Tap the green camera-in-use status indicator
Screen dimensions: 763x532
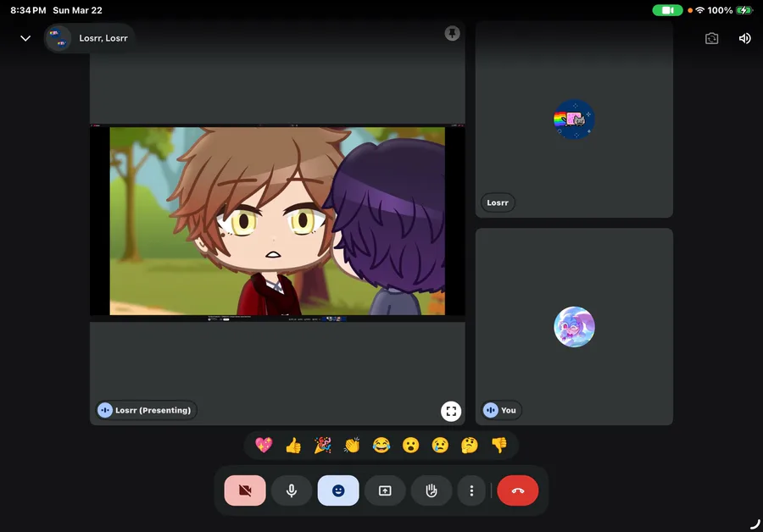[667, 9]
